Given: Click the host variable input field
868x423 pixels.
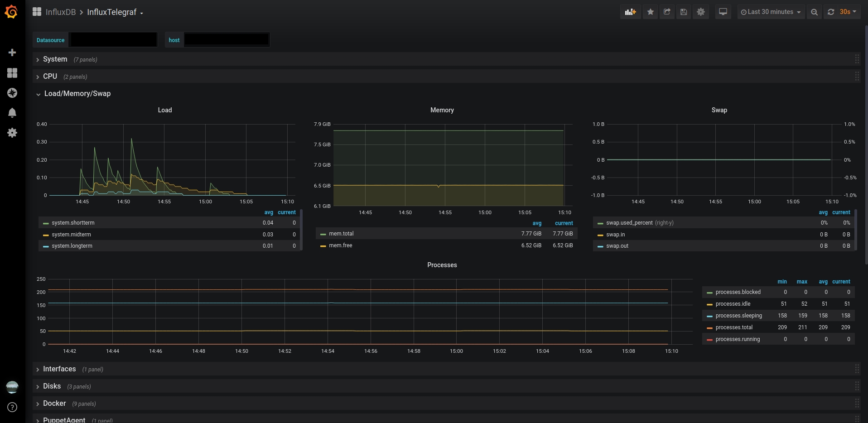Looking at the screenshot, I should 227,40.
